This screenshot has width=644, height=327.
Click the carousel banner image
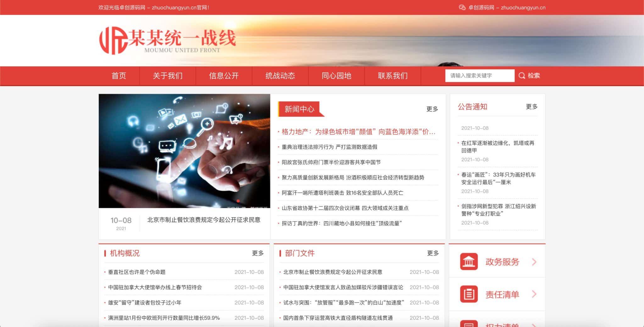pos(184,151)
